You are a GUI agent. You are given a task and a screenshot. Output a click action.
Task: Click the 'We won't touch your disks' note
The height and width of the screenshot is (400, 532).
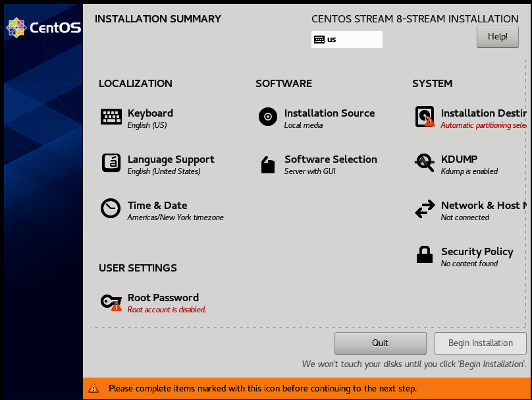414,364
